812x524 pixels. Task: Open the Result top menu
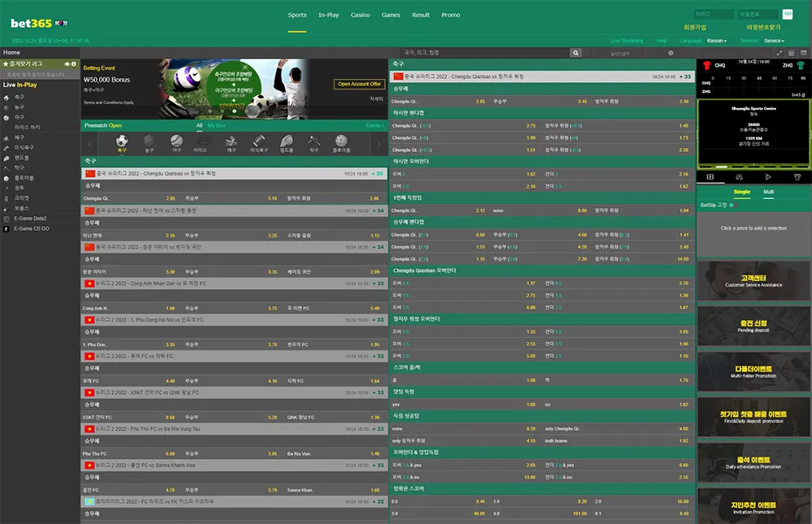[x=421, y=15]
